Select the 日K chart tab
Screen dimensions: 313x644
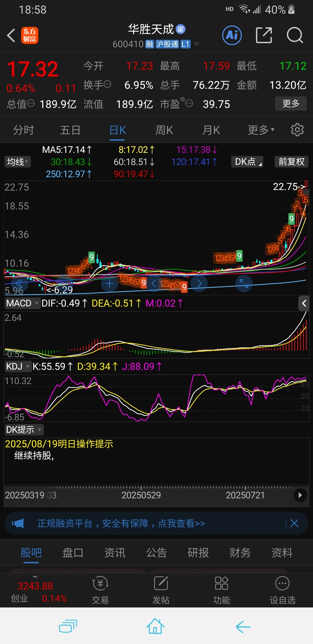[117, 130]
